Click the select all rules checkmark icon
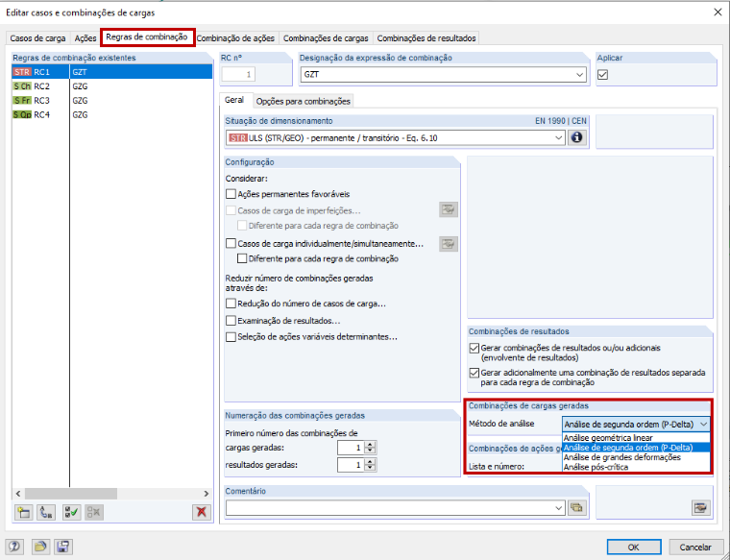 click(x=71, y=513)
